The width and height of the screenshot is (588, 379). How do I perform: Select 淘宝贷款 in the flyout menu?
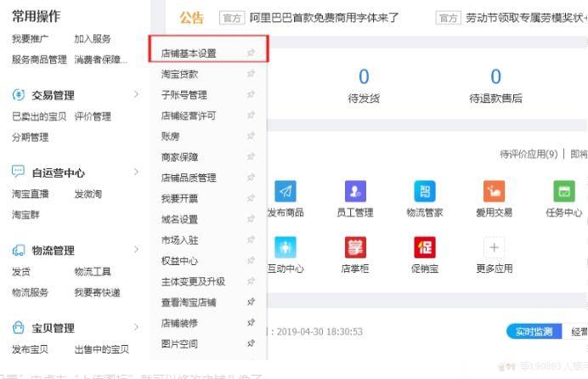point(179,74)
